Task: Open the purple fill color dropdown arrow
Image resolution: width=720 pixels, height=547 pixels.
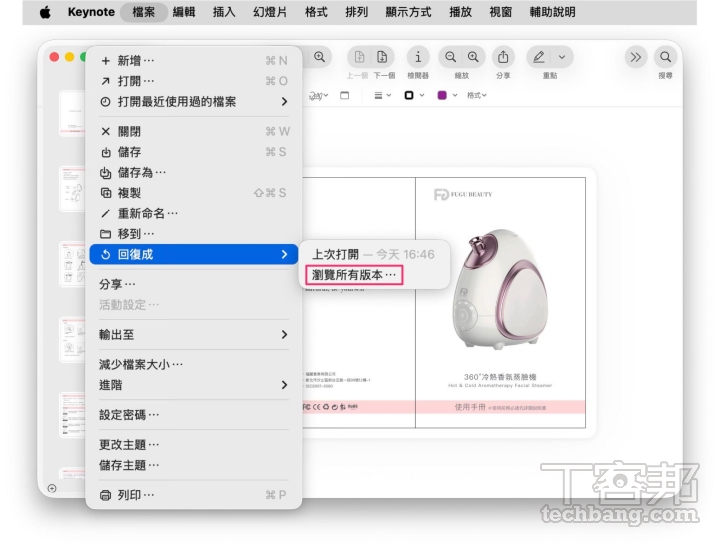Action: [455, 96]
